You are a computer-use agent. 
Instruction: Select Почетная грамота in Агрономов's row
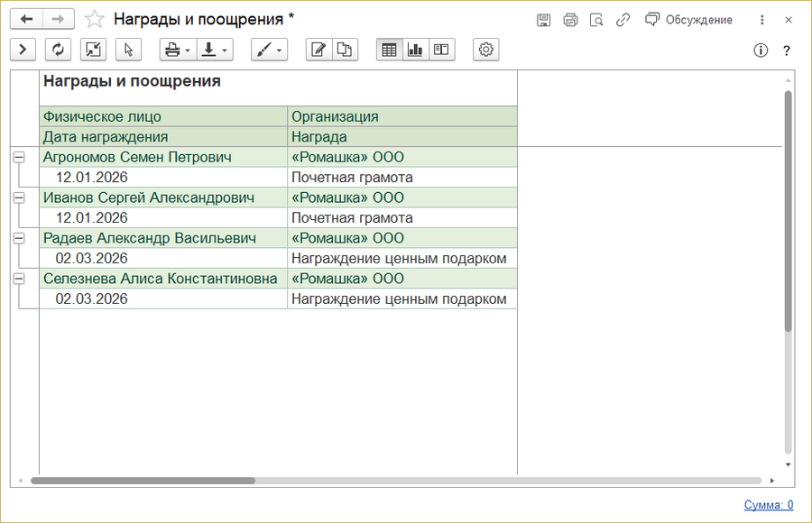pyautogui.click(x=402, y=177)
